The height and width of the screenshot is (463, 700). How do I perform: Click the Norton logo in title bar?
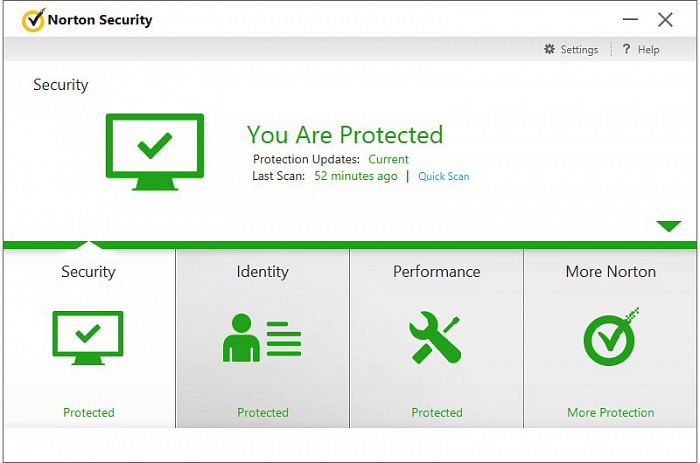pyautogui.click(x=33, y=19)
